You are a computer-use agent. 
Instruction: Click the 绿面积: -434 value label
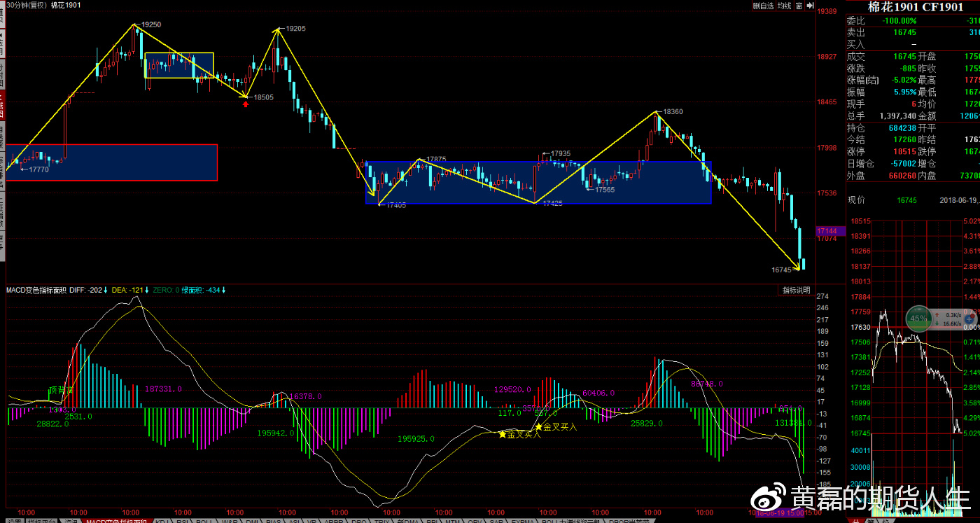(x=202, y=290)
